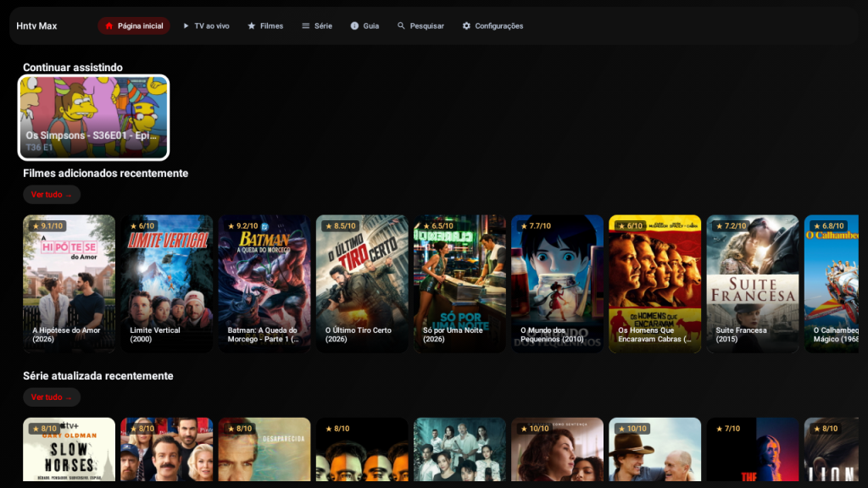This screenshot has height=488, width=868.
Task: Switch to TV ao vivo tab
Action: [206, 26]
